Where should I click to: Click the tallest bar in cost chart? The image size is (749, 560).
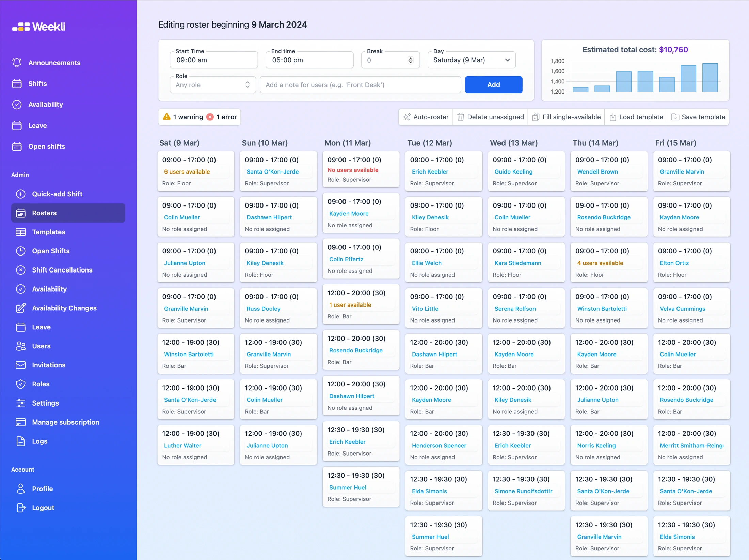pos(710,78)
